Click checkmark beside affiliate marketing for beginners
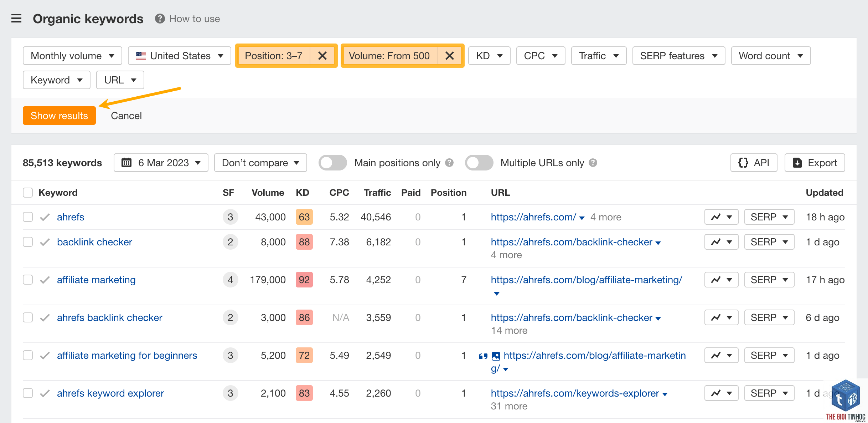 coord(45,355)
